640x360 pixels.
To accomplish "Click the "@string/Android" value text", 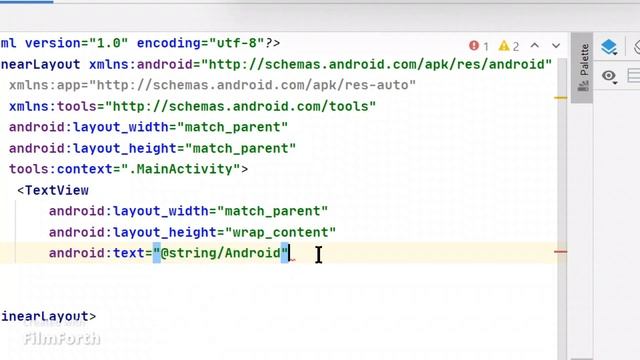I will [x=221, y=253].
